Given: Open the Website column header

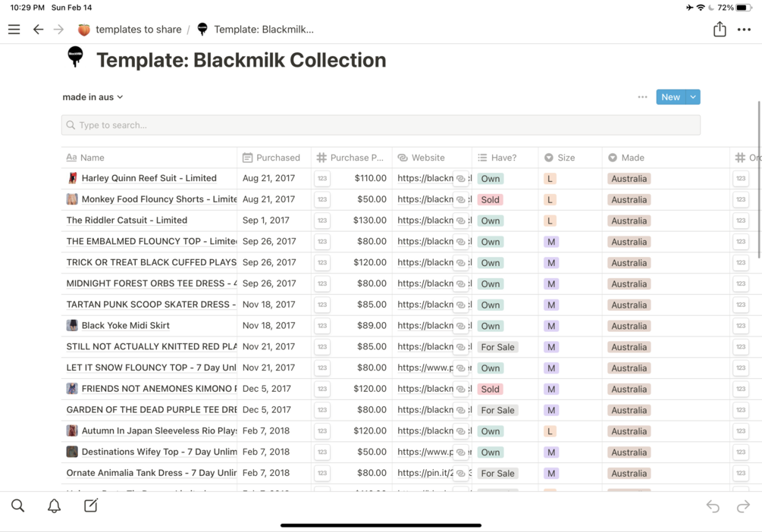Looking at the screenshot, I should click(x=432, y=158).
